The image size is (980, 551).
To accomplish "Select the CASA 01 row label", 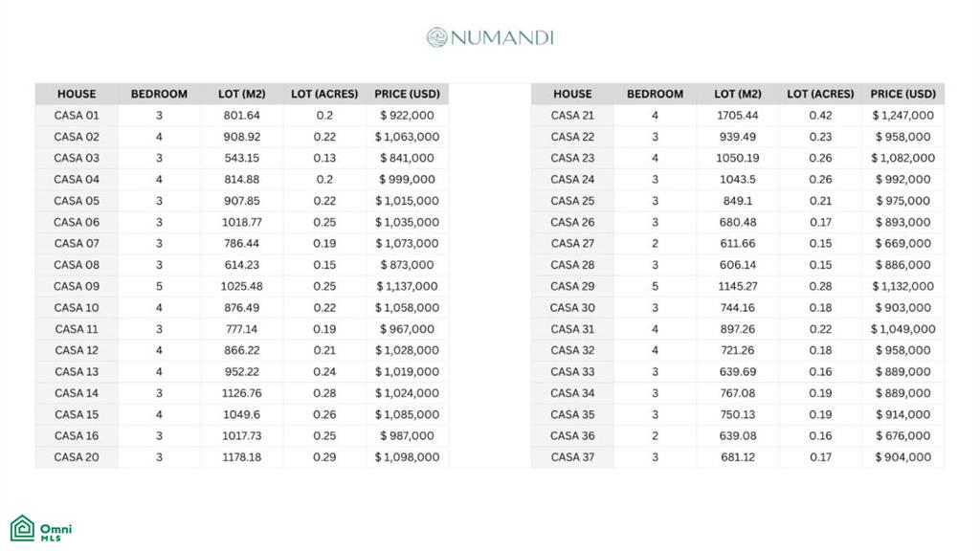I will click(x=77, y=115).
